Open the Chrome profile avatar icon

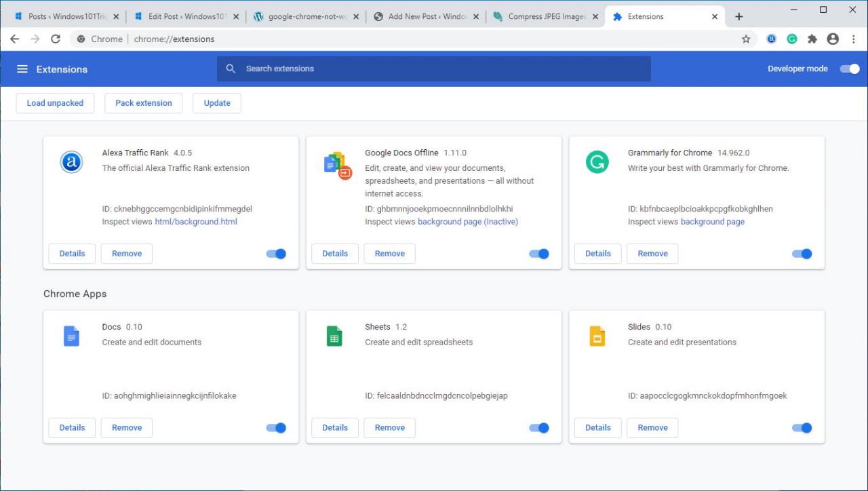(x=833, y=39)
